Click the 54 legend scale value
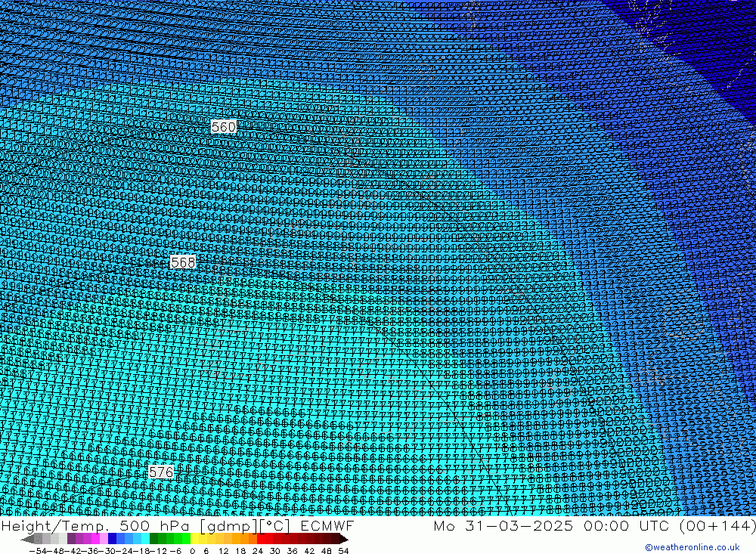The image size is (756, 554). coord(343,550)
